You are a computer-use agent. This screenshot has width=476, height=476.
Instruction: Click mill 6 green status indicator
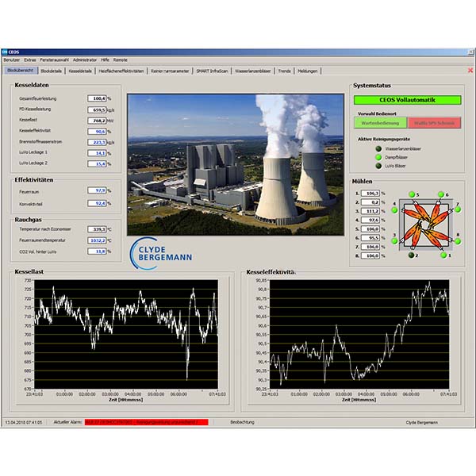coord(441,194)
